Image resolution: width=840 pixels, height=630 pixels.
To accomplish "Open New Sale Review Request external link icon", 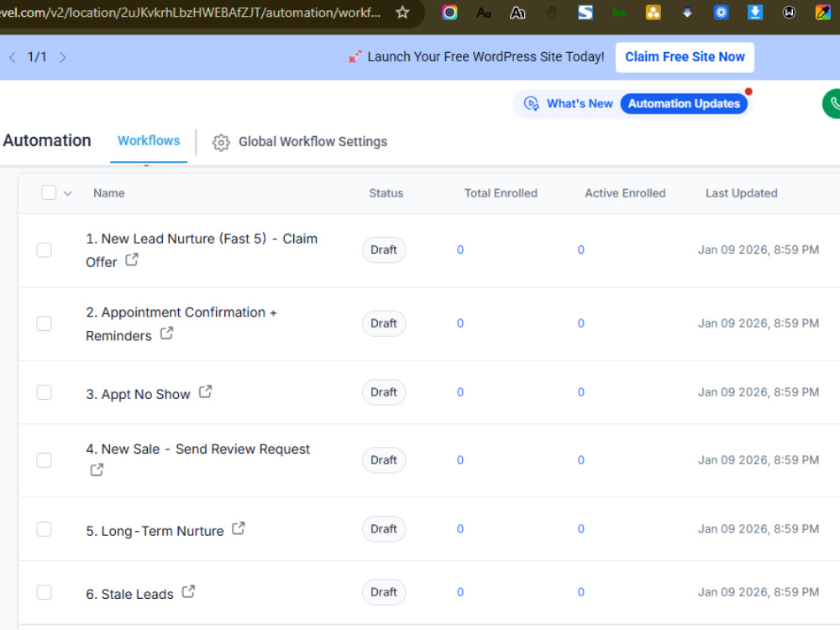I will (97, 470).
